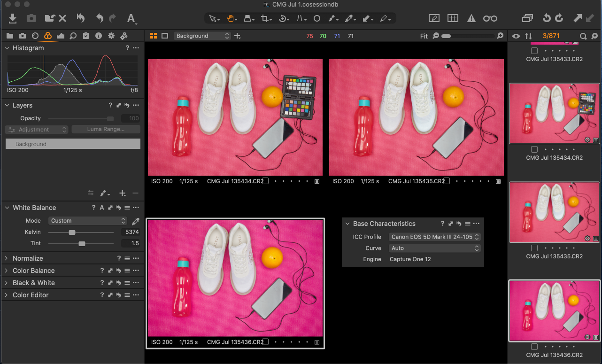Click the Copy Adjustments arrow icon

577,18
